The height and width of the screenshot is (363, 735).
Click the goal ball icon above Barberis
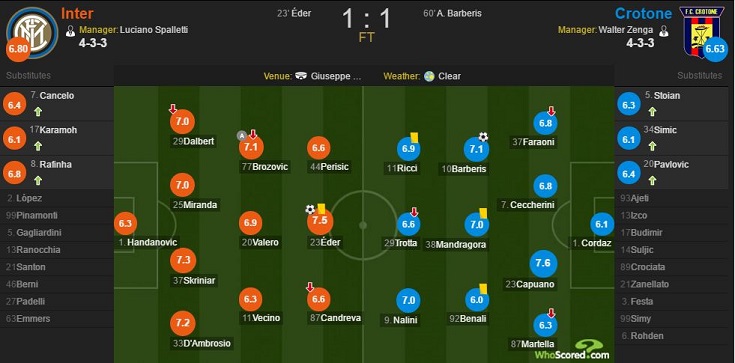tap(483, 137)
